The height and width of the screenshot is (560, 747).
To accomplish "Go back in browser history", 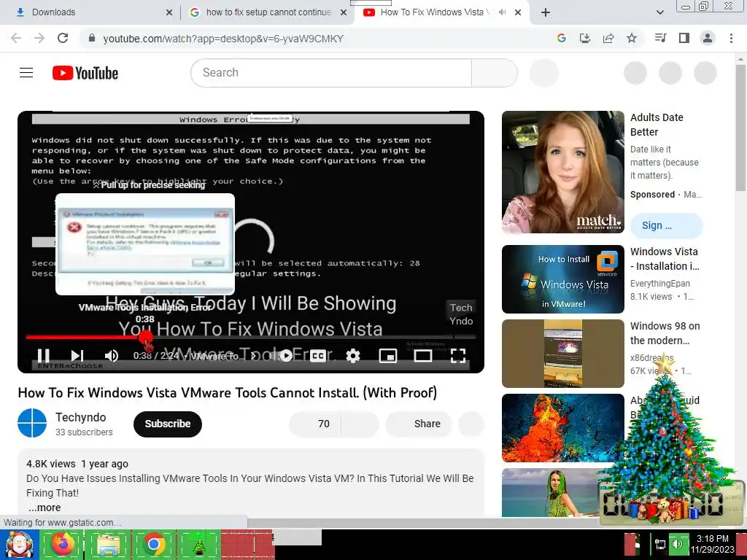I will tap(16, 38).
